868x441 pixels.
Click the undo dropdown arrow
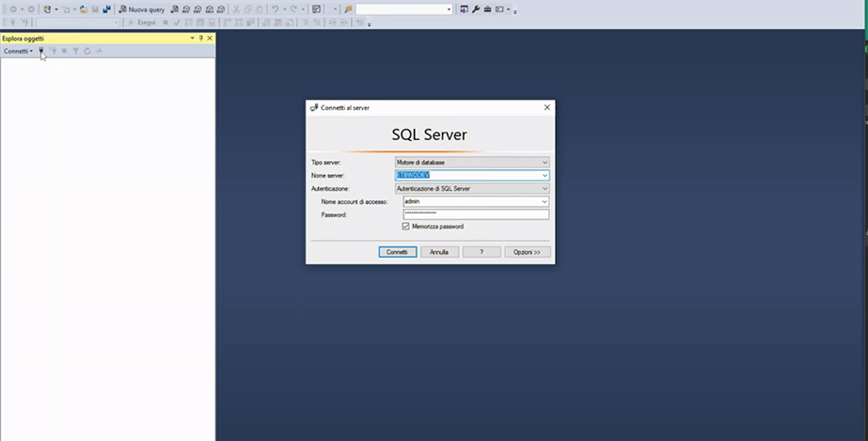(x=284, y=9)
